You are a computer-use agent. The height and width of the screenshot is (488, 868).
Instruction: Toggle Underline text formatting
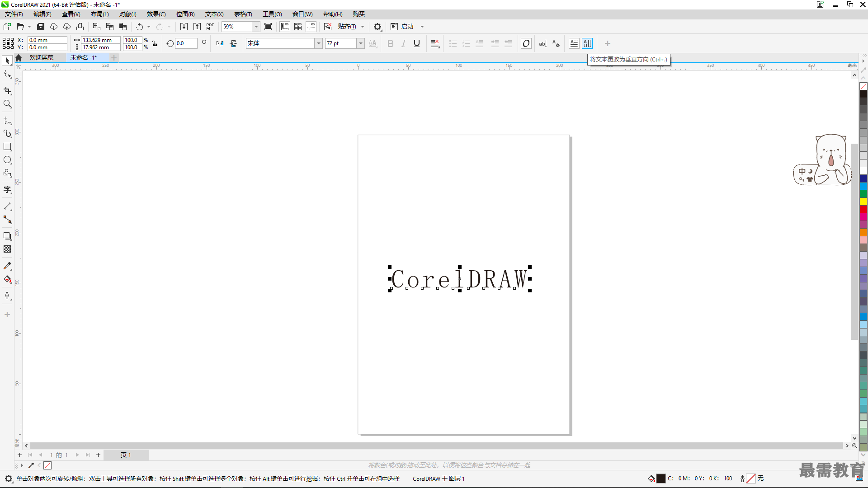[417, 43]
